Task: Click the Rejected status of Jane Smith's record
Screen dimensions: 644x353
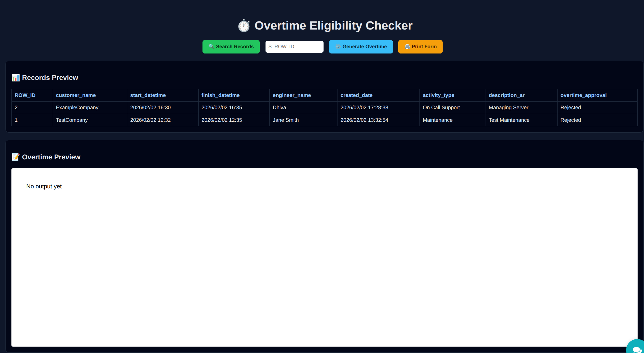Action: [x=570, y=120]
